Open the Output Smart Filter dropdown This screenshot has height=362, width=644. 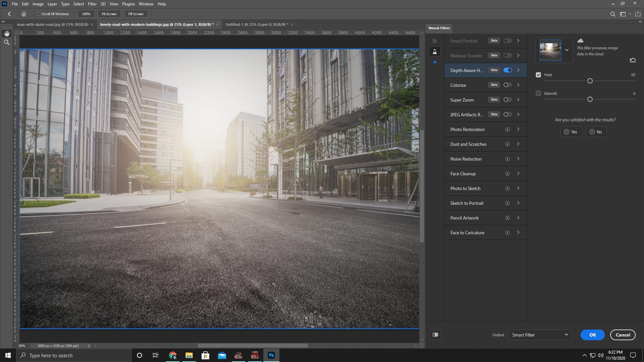tap(540, 335)
